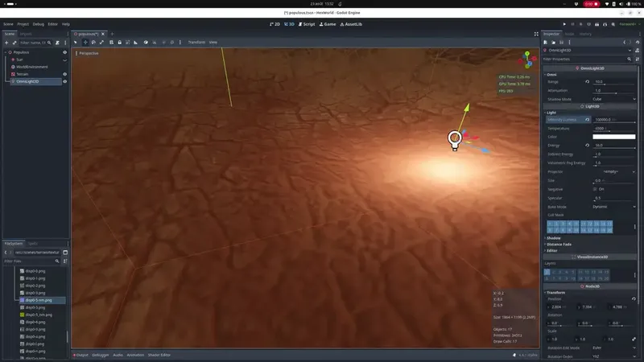This screenshot has height=362, width=644.
Task: Toggle Use Local Space in toolbar
Action: coord(146,43)
